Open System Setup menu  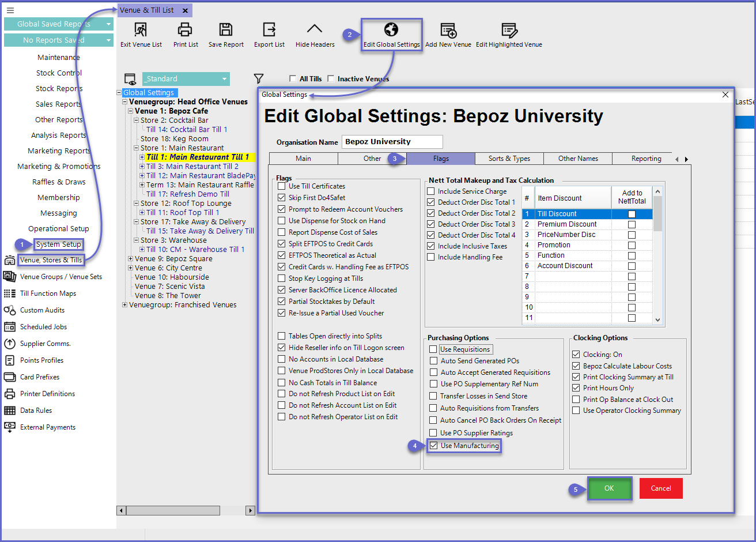coord(58,244)
